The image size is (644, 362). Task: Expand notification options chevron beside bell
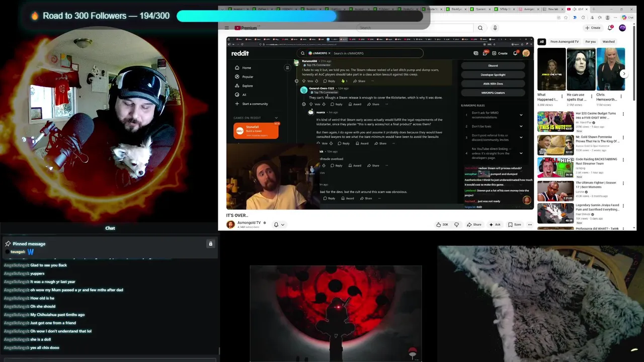(283, 225)
